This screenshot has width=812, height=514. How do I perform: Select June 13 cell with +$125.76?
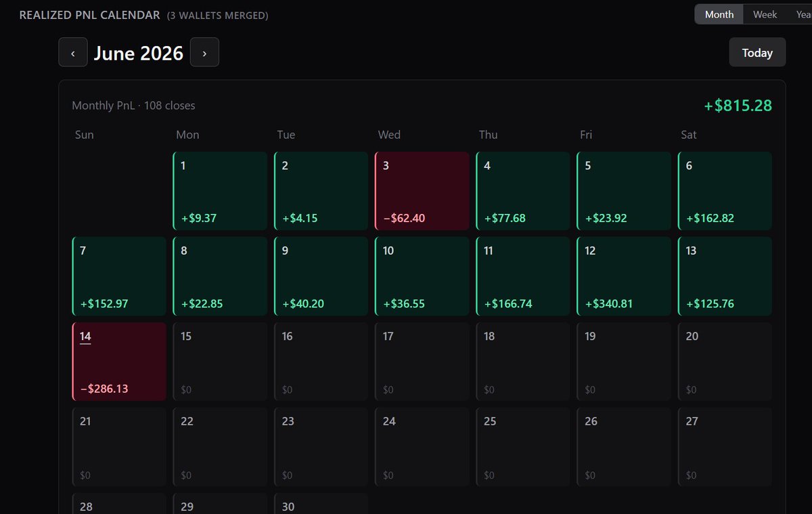click(x=725, y=276)
